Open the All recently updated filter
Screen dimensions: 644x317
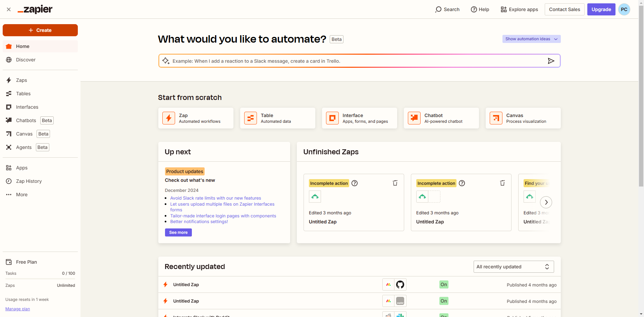coord(514,267)
